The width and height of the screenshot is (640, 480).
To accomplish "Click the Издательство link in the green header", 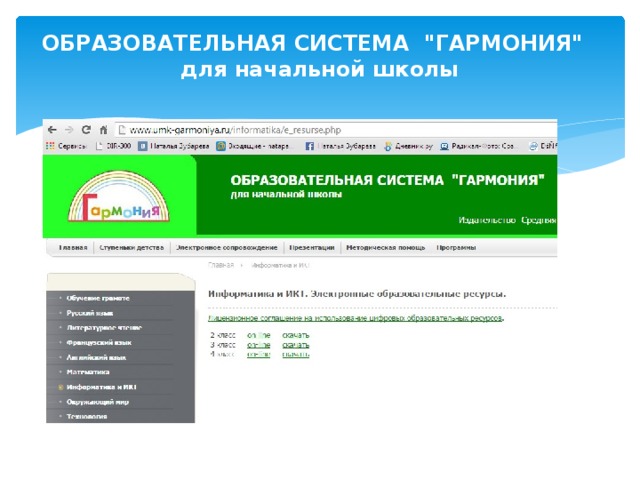I will tap(487, 220).
